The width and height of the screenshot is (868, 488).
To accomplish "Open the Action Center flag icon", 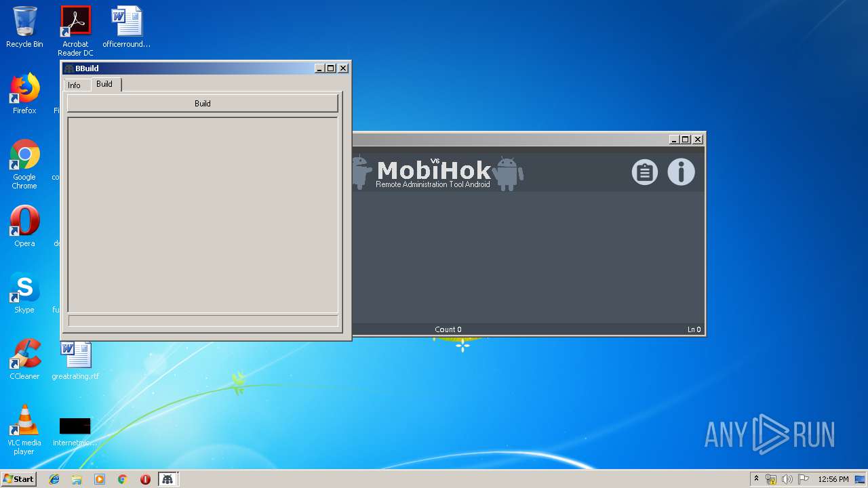I will 804,479.
